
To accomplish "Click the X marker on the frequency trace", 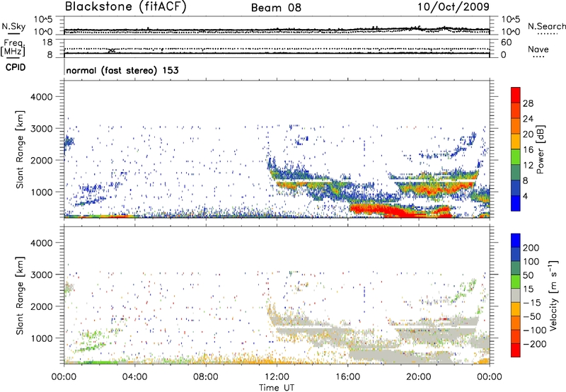I will coord(112,51).
